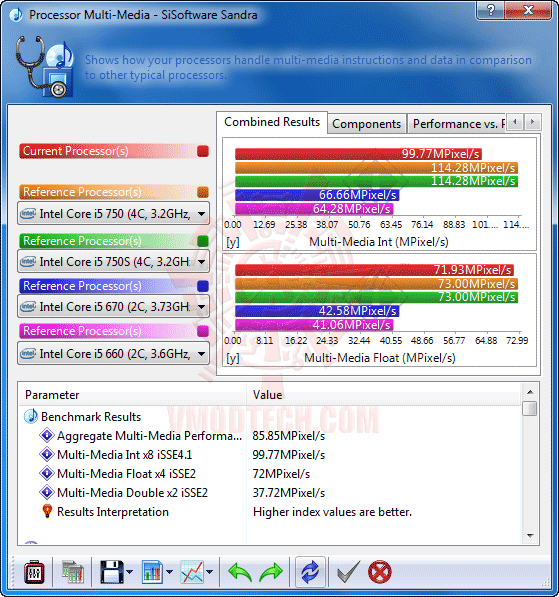
Task: Click the 85.85MPixel/s value
Action: pyautogui.click(x=289, y=436)
